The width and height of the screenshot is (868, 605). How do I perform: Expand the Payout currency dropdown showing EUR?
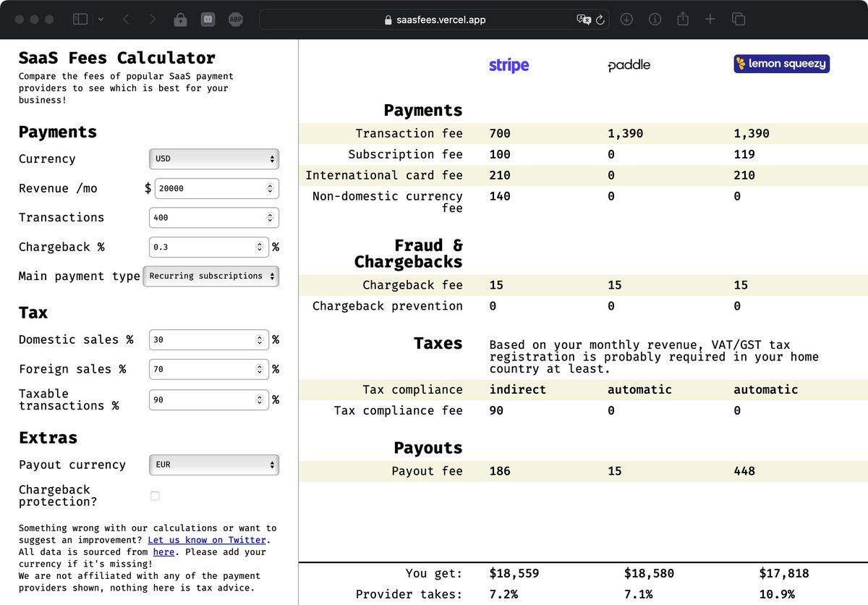tap(214, 465)
